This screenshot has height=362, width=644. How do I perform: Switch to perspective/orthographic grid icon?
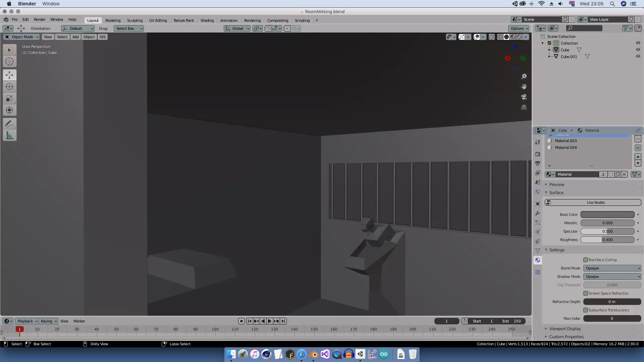524,107
